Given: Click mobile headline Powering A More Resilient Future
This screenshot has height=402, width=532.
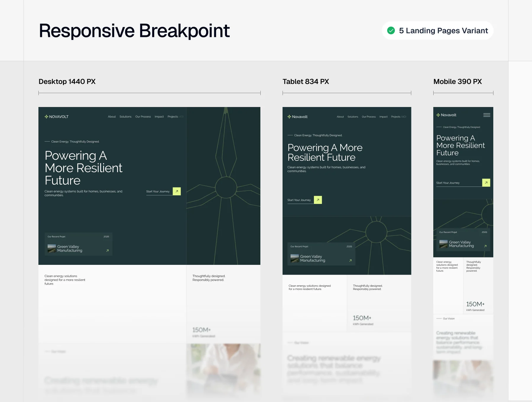Looking at the screenshot, I should pyautogui.click(x=460, y=145).
